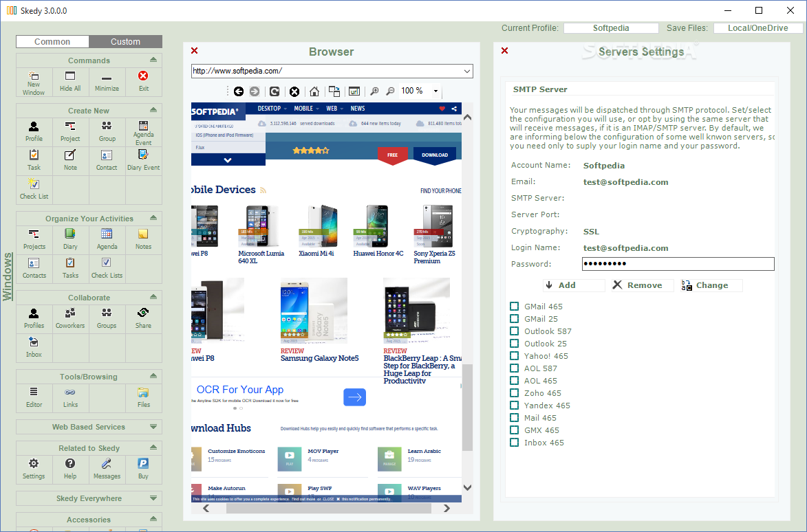Switch to the Custom tab
The width and height of the screenshot is (807, 532).
pos(126,42)
